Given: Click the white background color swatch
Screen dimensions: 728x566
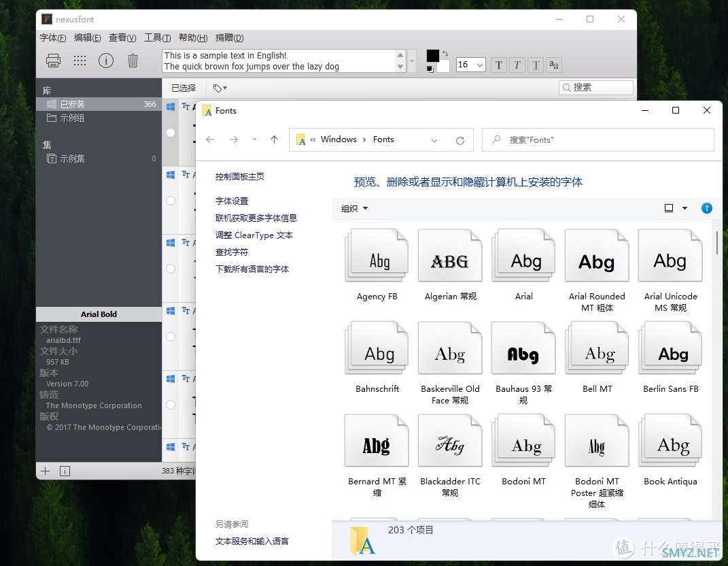Looking at the screenshot, I should (444, 67).
